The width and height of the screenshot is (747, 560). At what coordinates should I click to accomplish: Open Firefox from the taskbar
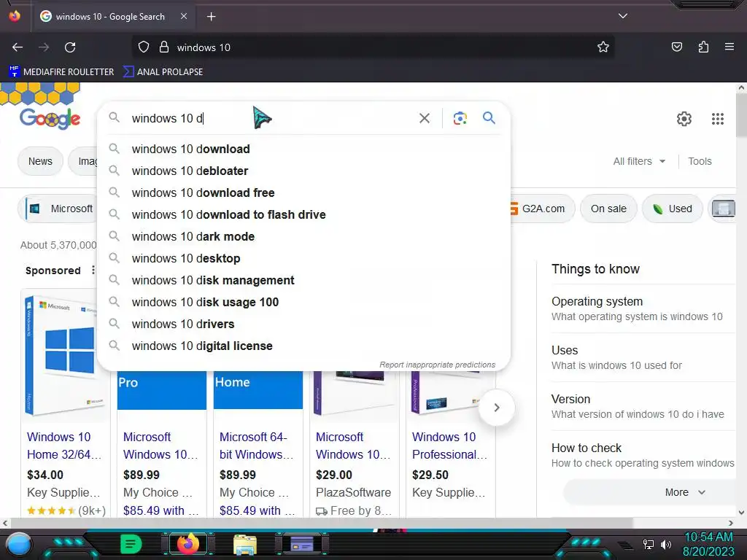pos(187,544)
